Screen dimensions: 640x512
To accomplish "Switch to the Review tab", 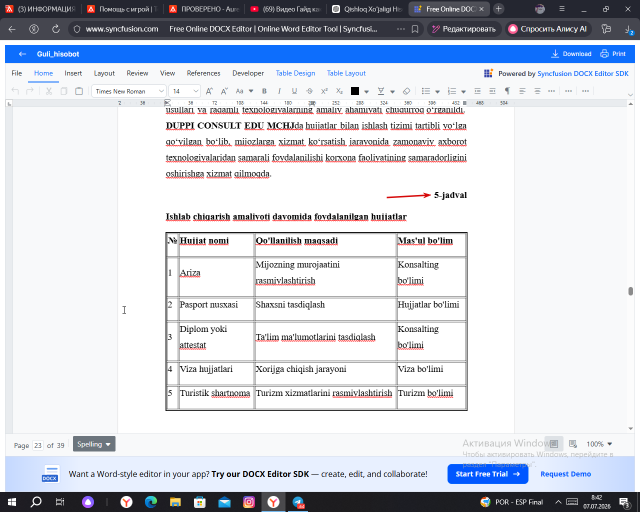I will click(137, 73).
